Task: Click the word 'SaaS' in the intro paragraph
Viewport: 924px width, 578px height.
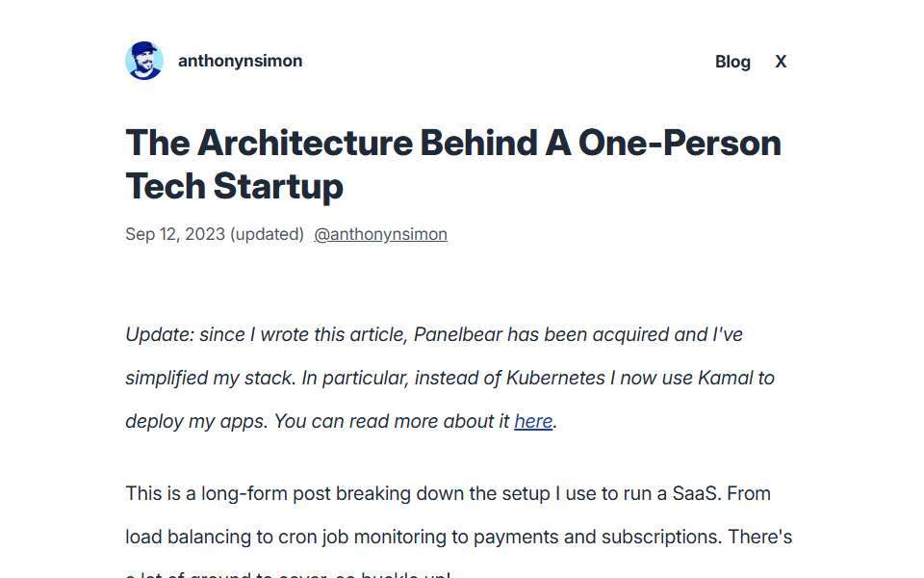Action: [x=696, y=493]
